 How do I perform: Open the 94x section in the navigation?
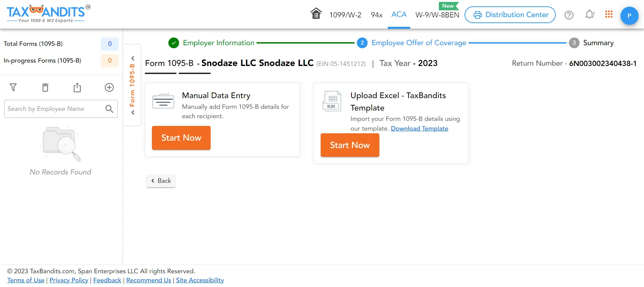376,15
